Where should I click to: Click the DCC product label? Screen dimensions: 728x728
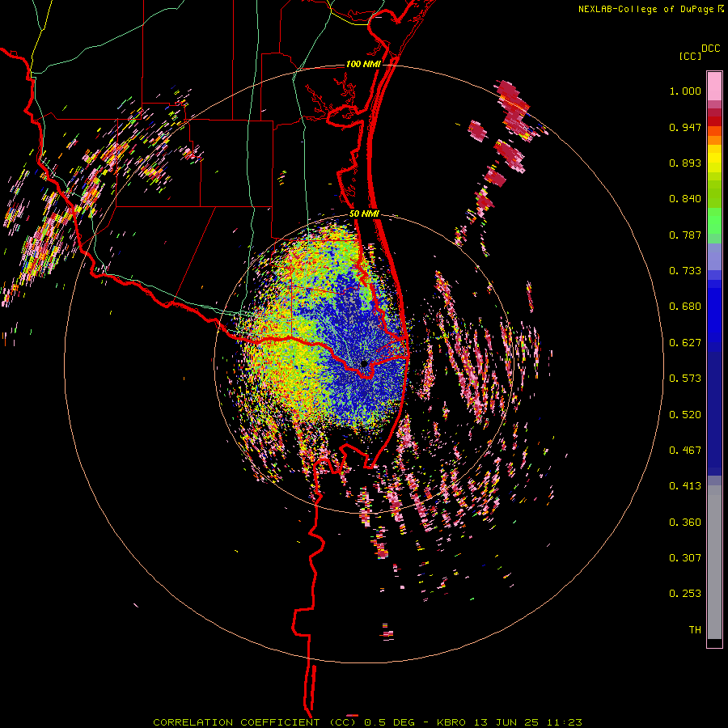(711, 49)
